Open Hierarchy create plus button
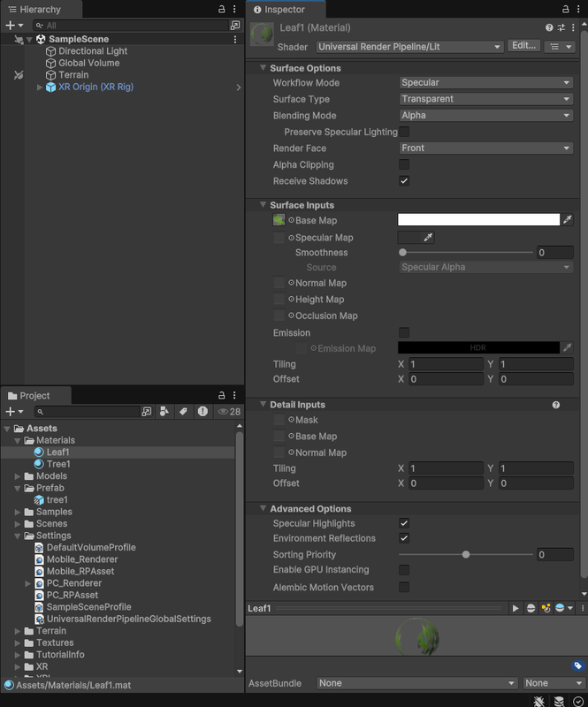The height and width of the screenshot is (707, 588). click(13, 26)
